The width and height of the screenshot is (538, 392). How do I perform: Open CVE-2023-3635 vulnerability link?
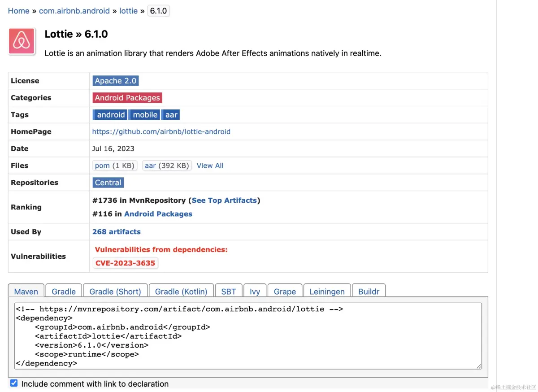(126, 263)
